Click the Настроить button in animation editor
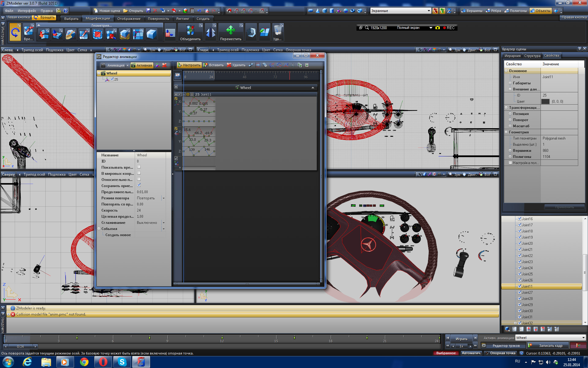The image size is (588, 368). tap(189, 65)
